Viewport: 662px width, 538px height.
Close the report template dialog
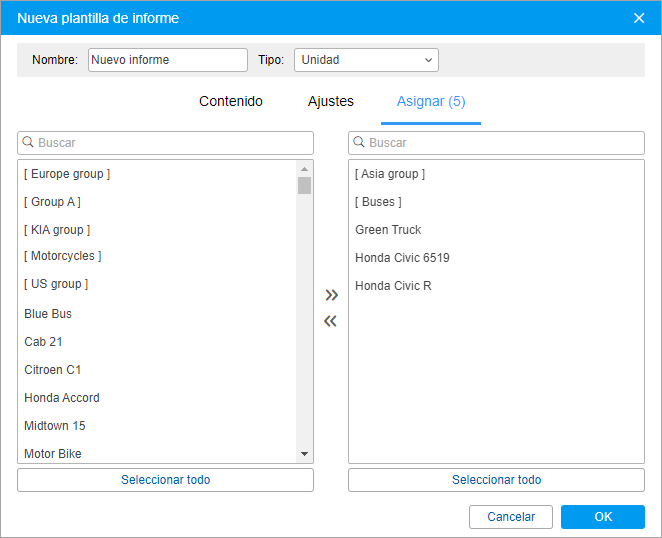click(639, 18)
